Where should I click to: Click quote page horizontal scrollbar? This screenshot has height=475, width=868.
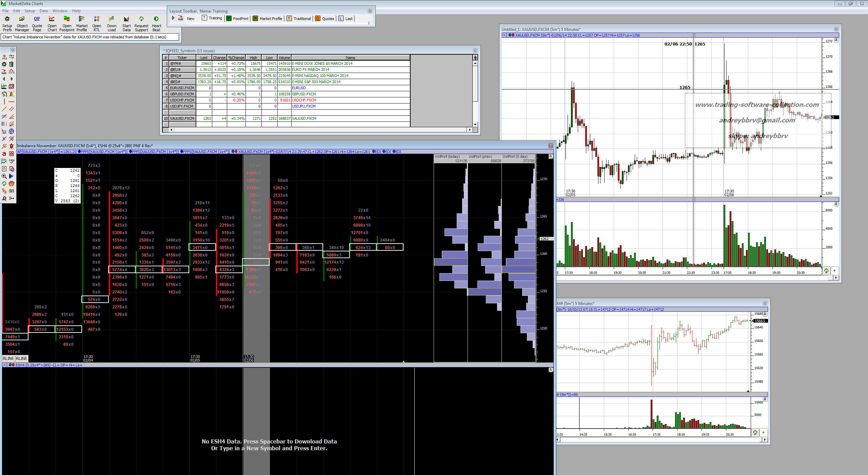coord(320,130)
